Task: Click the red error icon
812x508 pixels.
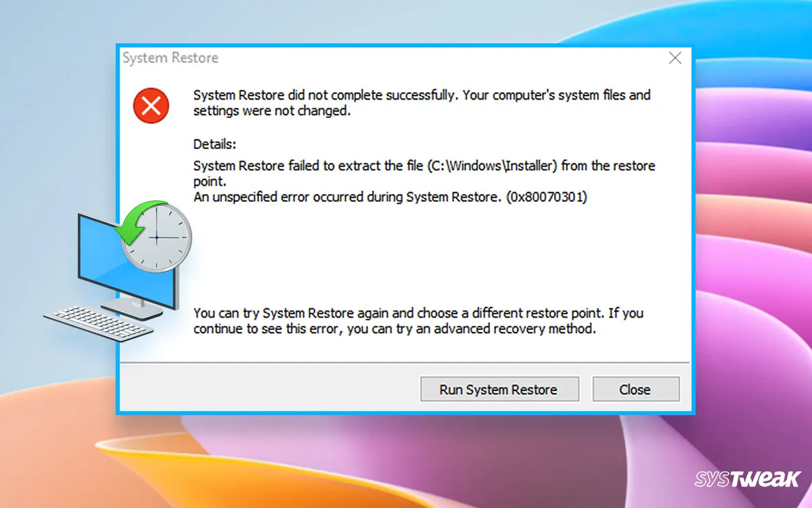Action: [x=151, y=106]
